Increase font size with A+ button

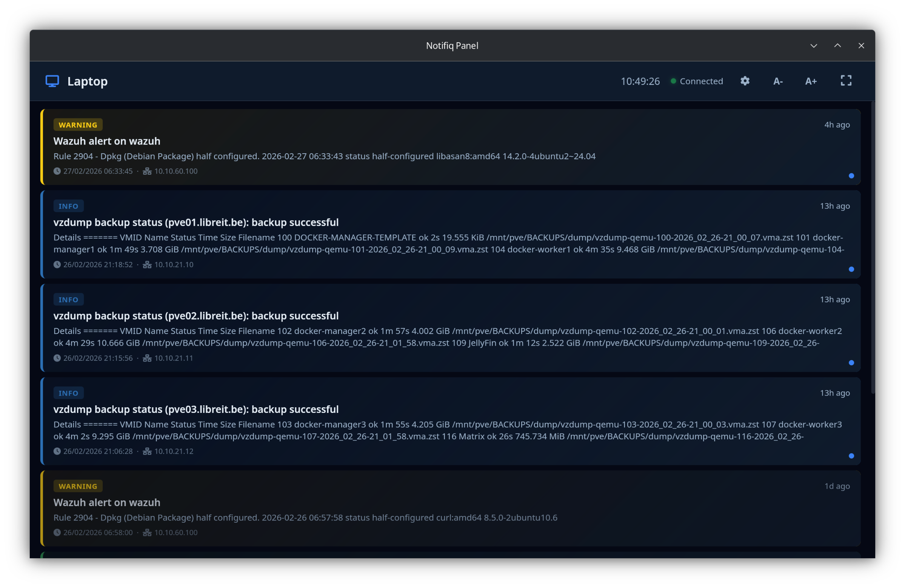point(811,81)
